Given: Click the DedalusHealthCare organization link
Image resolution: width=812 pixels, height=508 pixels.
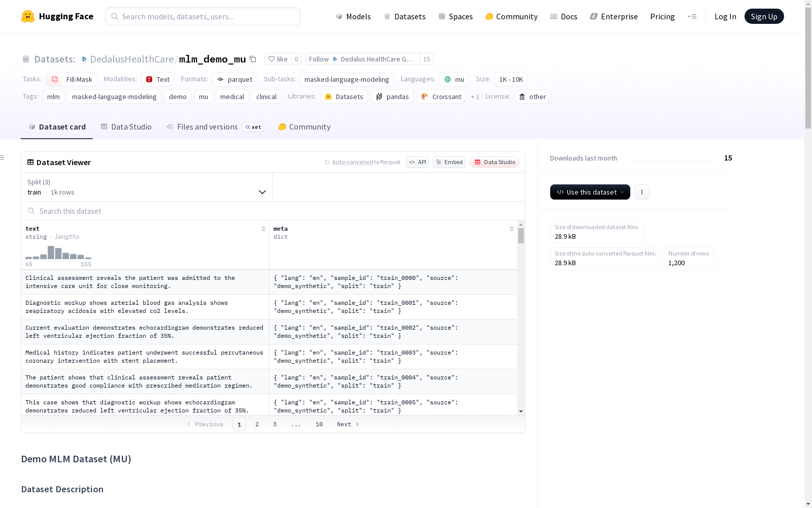Looking at the screenshot, I should point(131,59).
